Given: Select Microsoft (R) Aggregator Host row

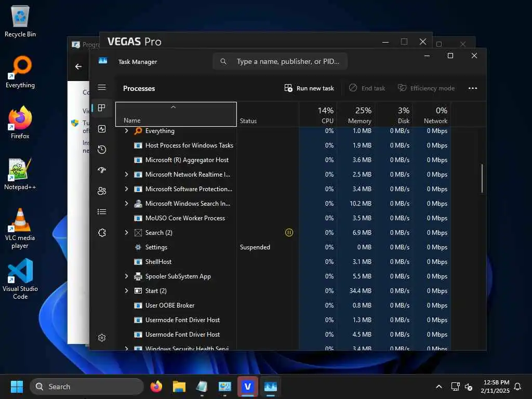Looking at the screenshot, I should pos(283,160).
